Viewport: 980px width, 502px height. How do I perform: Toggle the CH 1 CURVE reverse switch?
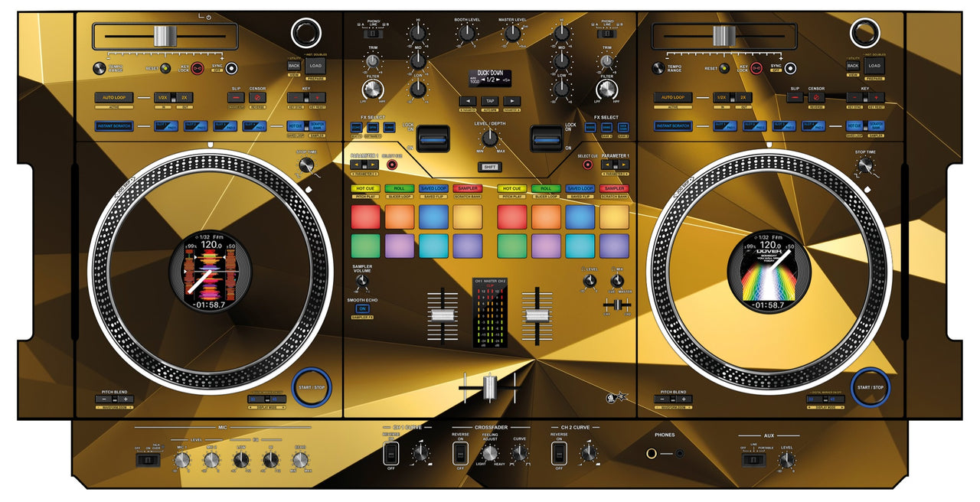390,453
